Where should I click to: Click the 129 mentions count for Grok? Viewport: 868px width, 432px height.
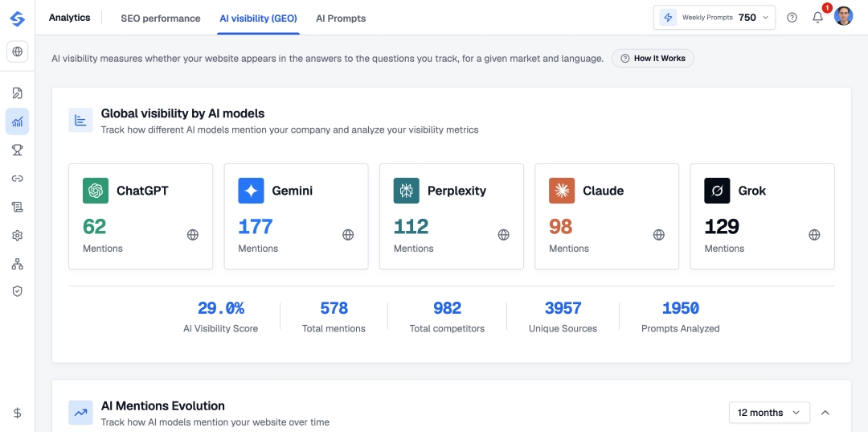722,227
